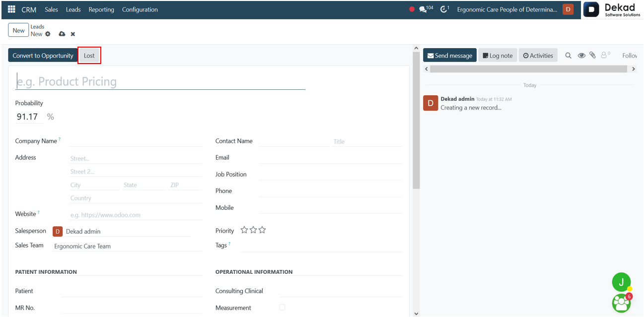Click Website help question mark
644x317 pixels.
39,212
